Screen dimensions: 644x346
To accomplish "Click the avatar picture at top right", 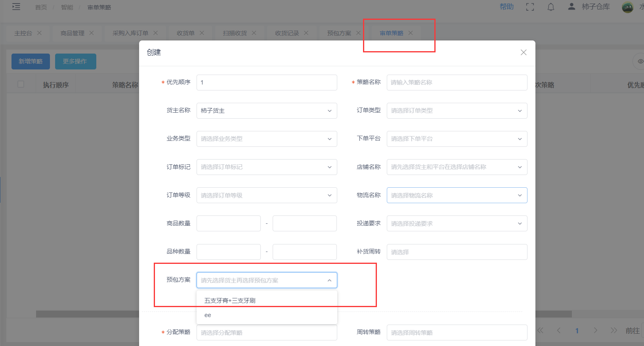I will click(628, 7).
